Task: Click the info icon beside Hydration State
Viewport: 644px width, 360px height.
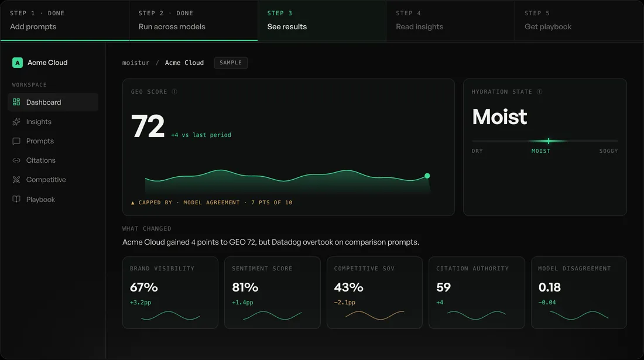Action: tap(539, 91)
